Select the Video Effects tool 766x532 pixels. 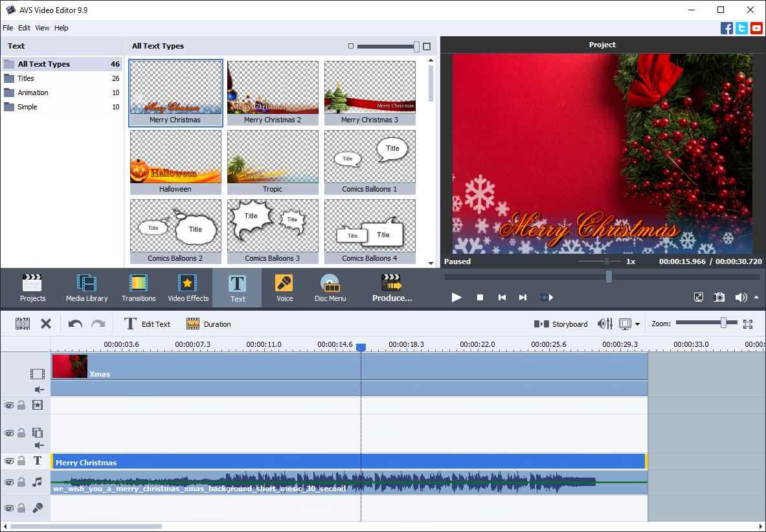pos(188,287)
